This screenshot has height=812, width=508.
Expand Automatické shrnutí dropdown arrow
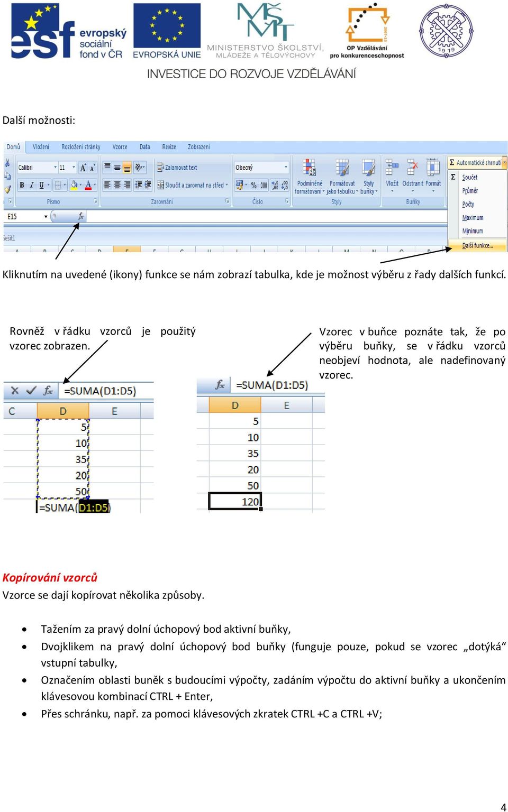coord(504,162)
